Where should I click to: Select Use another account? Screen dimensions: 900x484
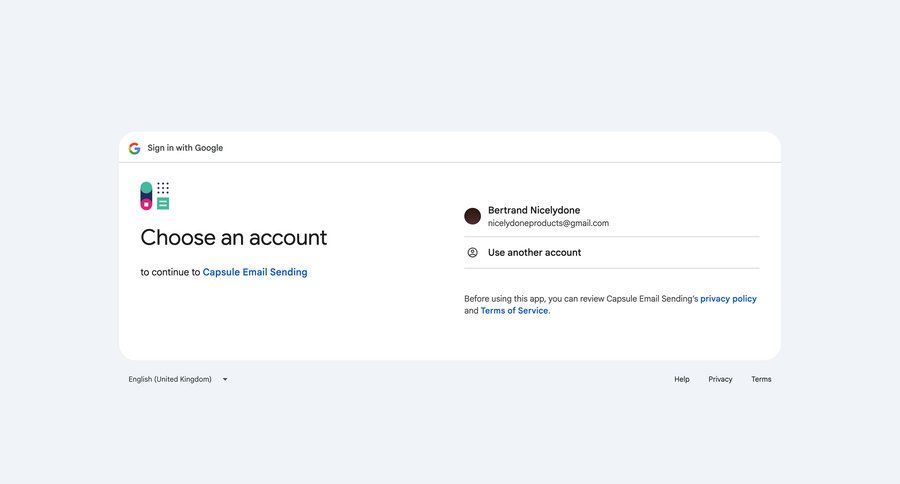click(x=534, y=253)
